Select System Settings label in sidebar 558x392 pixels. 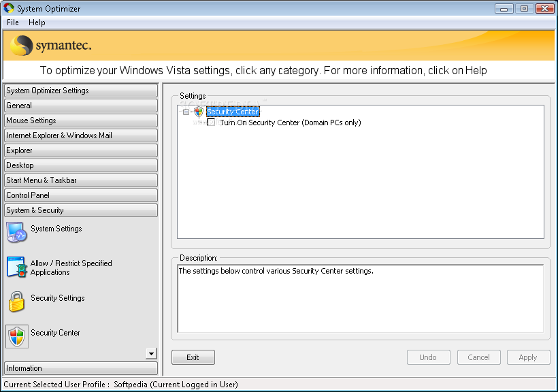point(56,229)
